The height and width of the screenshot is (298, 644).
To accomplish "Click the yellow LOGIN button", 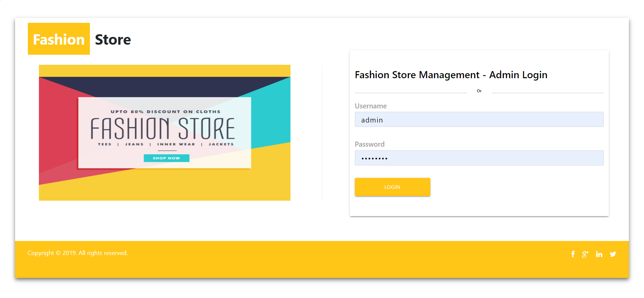I will (392, 187).
